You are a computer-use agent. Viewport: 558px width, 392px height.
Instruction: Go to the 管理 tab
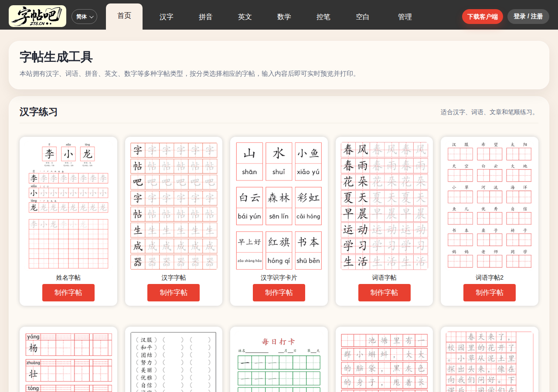pos(405,17)
